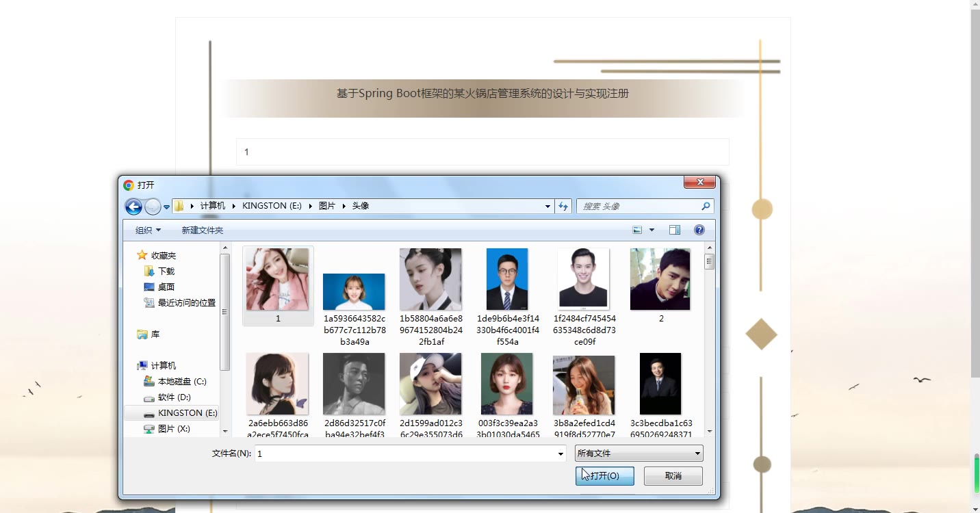Click the 打开(O) button
980x513 pixels.
click(x=605, y=475)
